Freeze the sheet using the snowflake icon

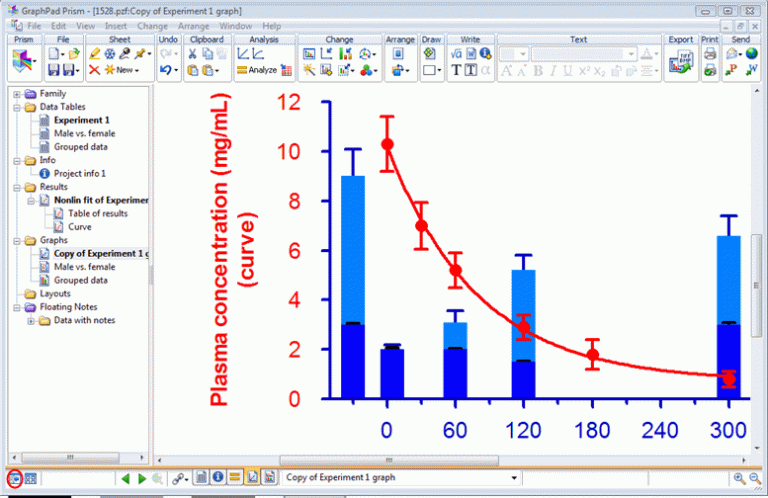[x=110, y=54]
